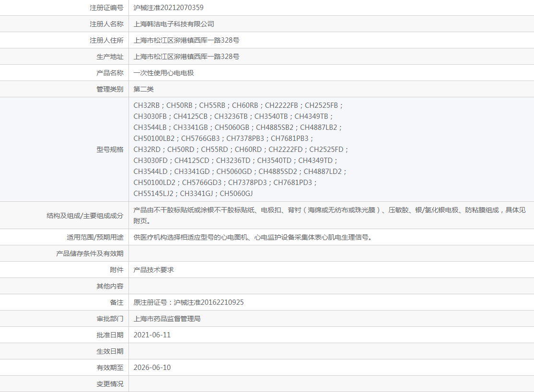This screenshot has height=392, width=534.
Task: Select the department 上海市药品监督管理局
Action: coord(167,319)
